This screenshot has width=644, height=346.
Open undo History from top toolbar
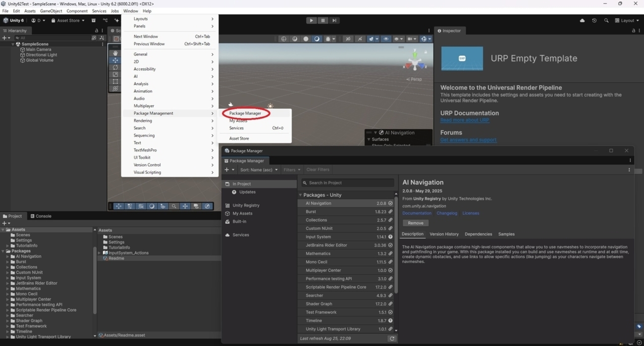[x=594, y=20]
